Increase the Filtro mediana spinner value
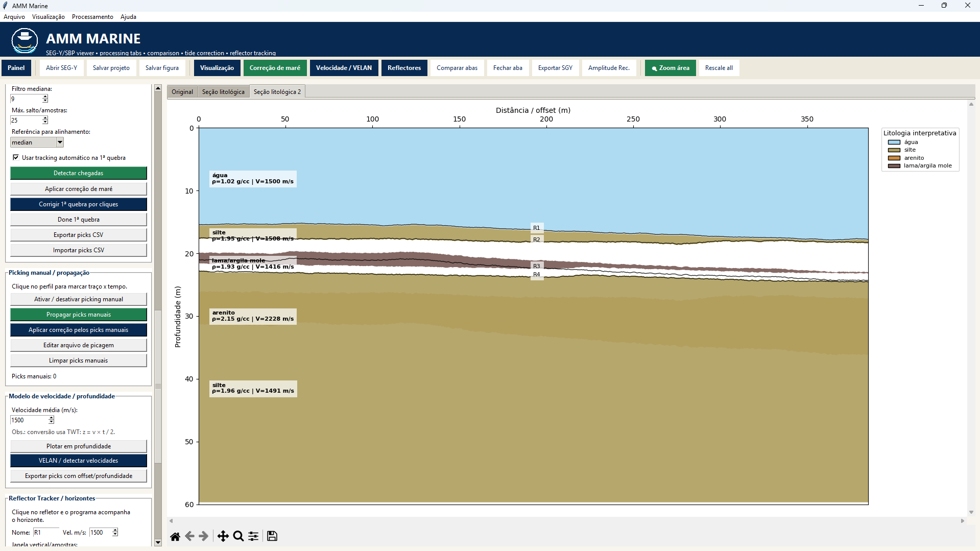 (x=45, y=97)
